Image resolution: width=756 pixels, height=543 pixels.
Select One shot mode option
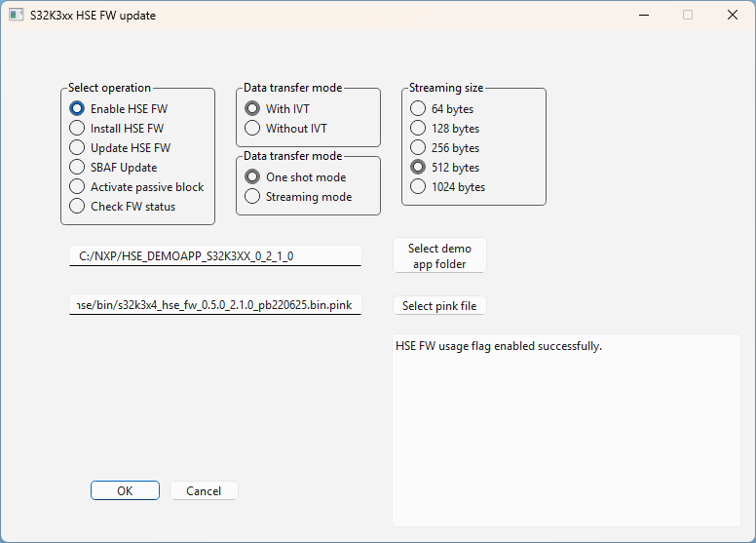click(253, 176)
